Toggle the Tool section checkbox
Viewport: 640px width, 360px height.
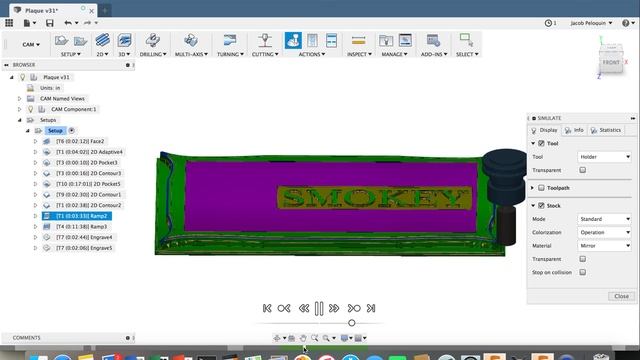[x=541, y=143]
